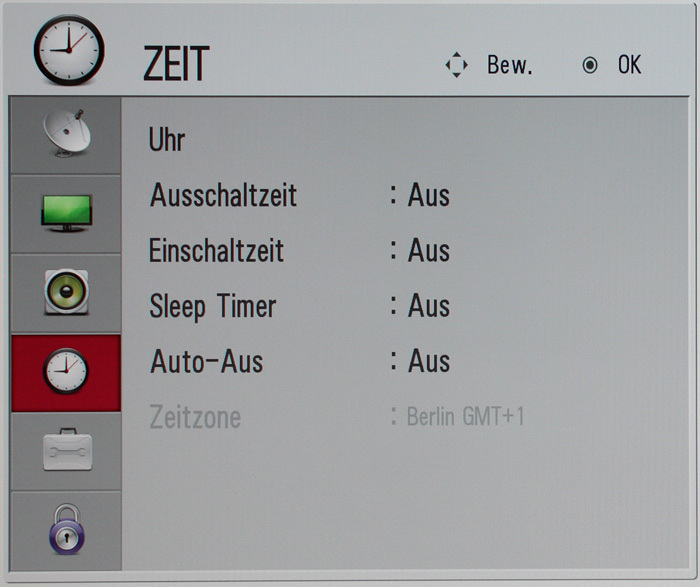Change the Auto-Aus value Aus

(429, 361)
